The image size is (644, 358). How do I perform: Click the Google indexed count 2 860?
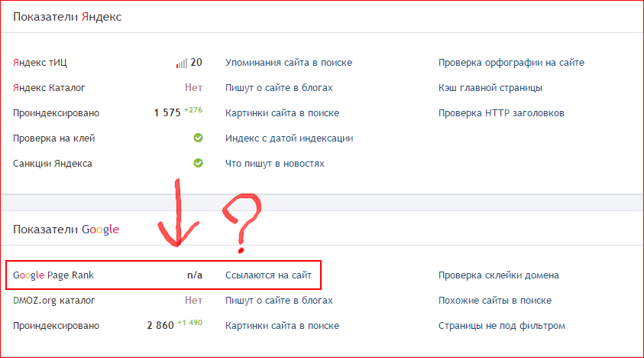160,326
